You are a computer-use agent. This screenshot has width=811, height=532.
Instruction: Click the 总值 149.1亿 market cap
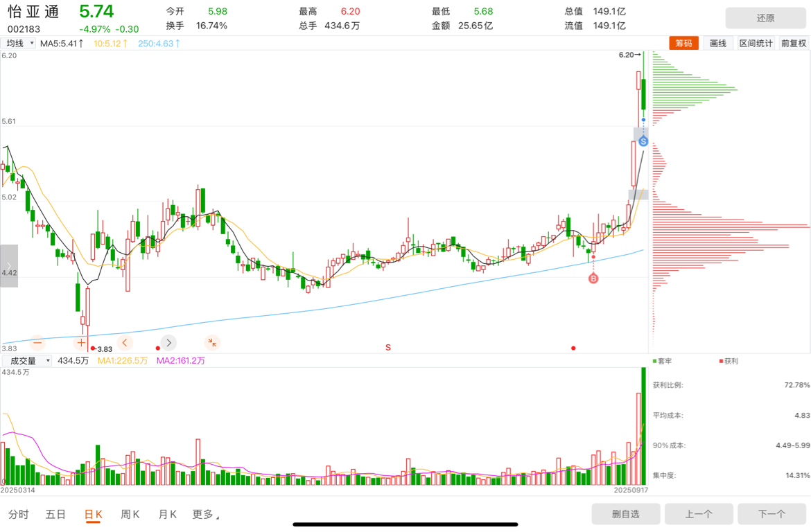click(x=609, y=11)
